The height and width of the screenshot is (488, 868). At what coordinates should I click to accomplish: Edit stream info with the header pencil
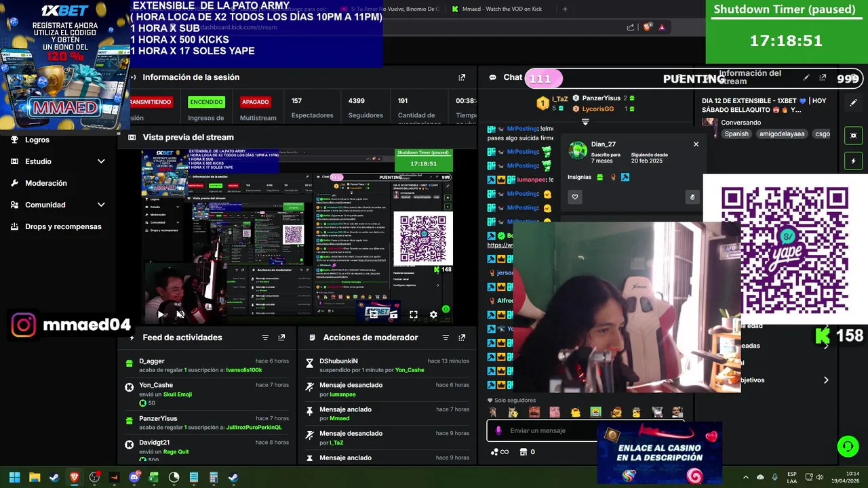[x=806, y=78]
